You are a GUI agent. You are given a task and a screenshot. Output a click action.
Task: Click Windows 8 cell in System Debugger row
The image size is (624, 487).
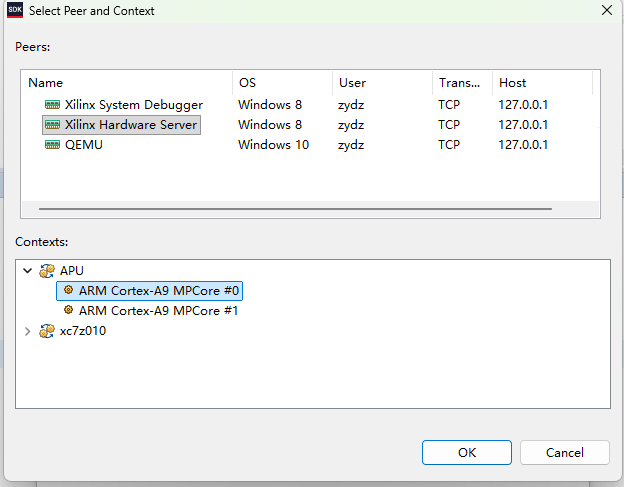click(x=270, y=105)
